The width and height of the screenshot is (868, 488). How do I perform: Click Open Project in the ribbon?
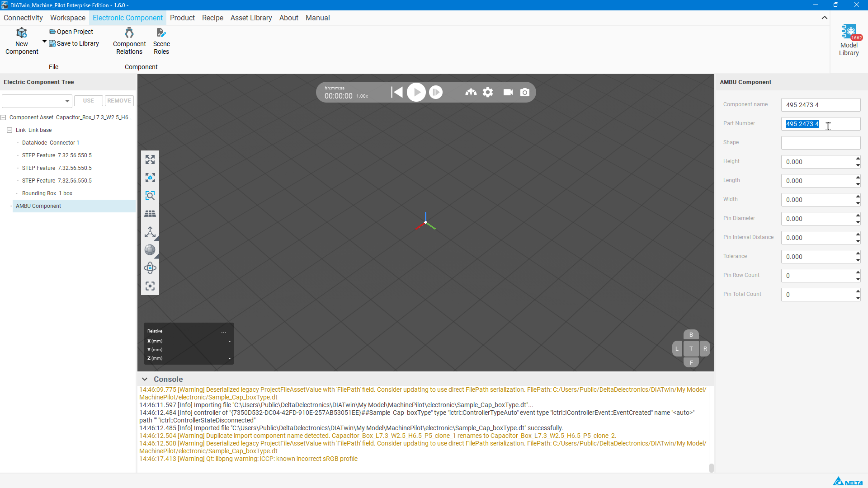point(71,32)
